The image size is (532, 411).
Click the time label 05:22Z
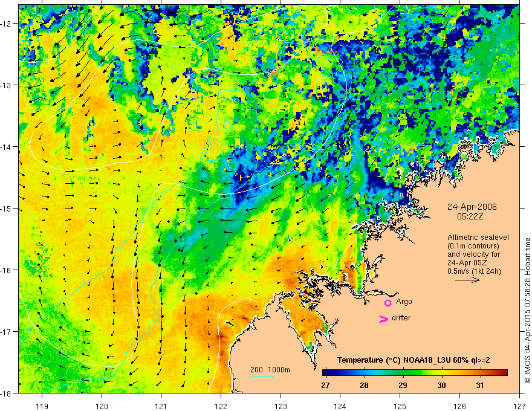[470, 216]
